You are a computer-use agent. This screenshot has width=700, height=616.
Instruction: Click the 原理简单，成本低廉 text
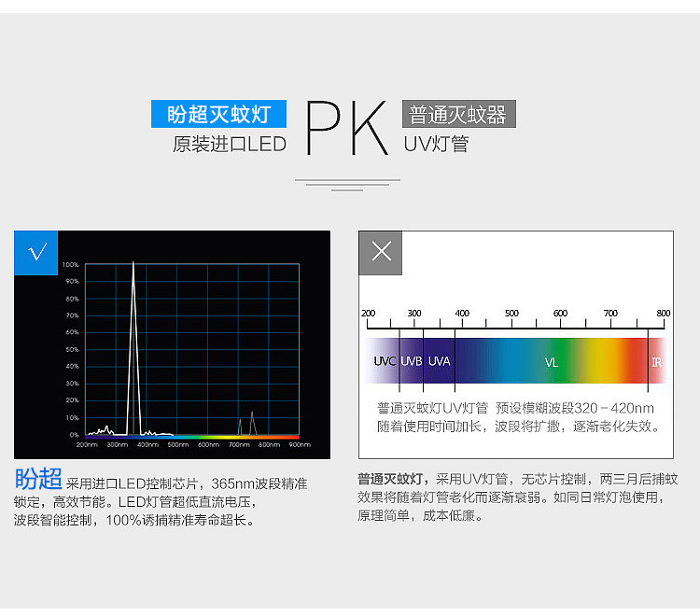(x=420, y=515)
